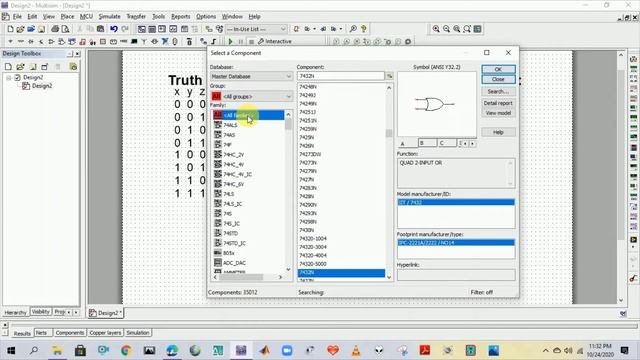Select component 74273DW in the list
This screenshot has width=640, height=360.
tap(310, 154)
